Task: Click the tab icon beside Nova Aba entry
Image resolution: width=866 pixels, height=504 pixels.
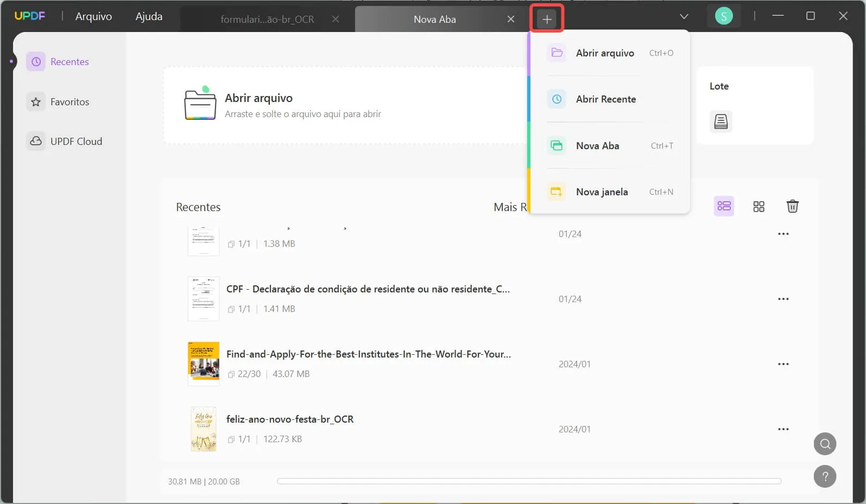Action: pyautogui.click(x=557, y=145)
